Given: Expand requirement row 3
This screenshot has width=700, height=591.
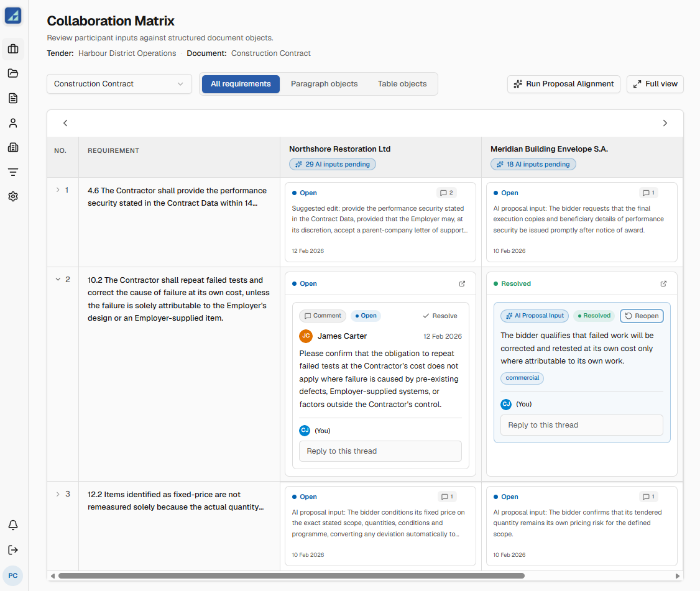Looking at the screenshot, I should click(x=58, y=494).
